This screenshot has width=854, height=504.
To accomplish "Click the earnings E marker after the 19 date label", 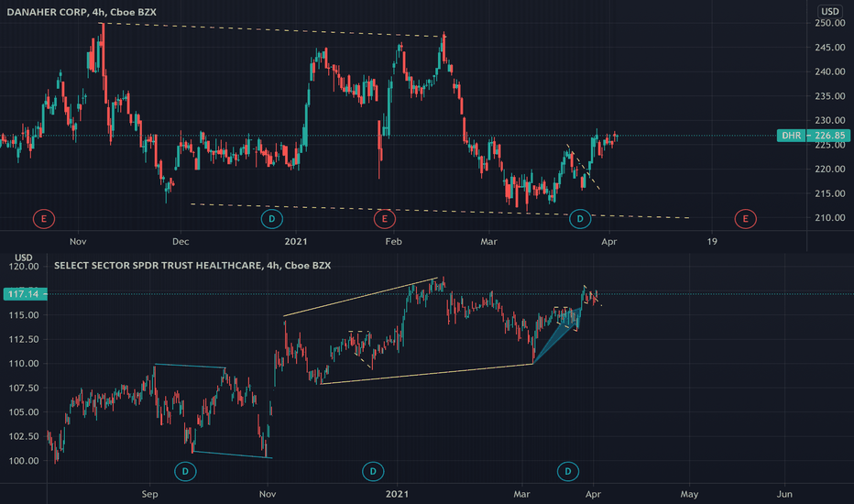I will point(745,219).
